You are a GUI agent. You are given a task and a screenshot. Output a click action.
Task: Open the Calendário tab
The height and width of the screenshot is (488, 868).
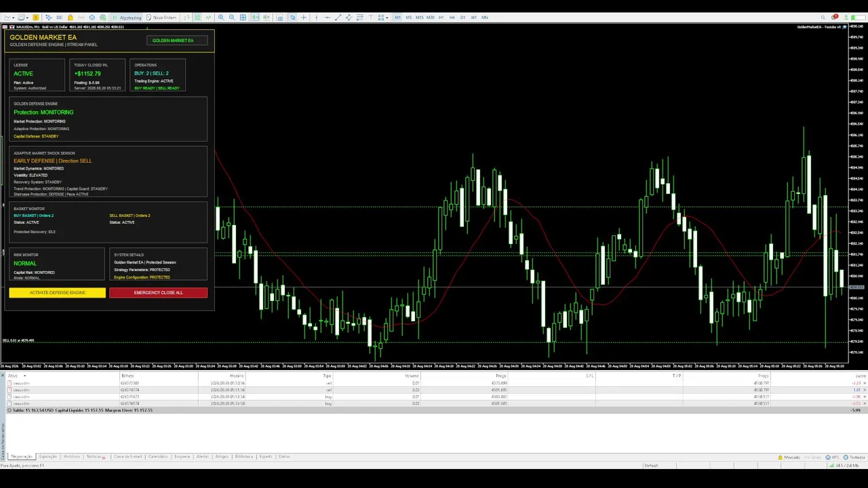[x=158, y=457]
